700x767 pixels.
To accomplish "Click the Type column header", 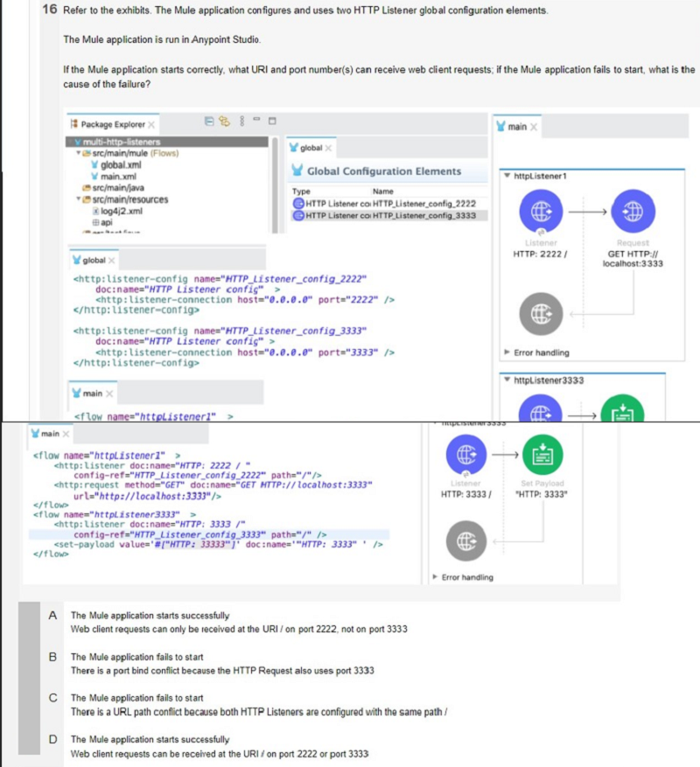I will click(301, 192).
